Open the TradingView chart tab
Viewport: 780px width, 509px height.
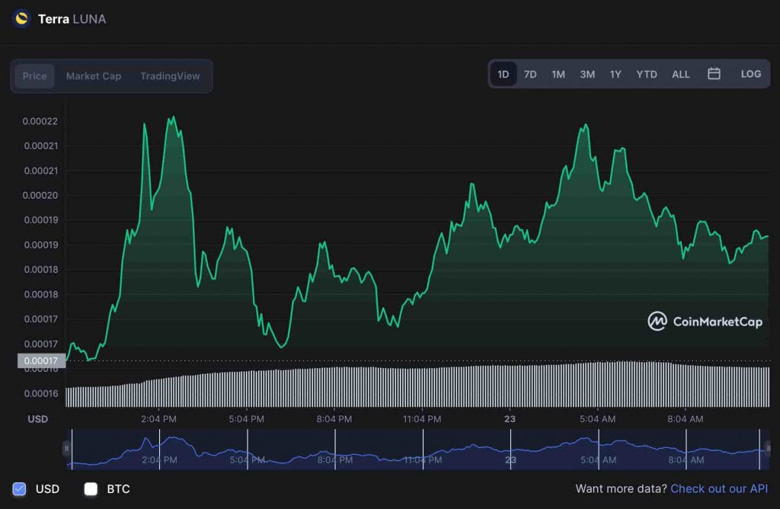pyautogui.click(x=170, y=76)
